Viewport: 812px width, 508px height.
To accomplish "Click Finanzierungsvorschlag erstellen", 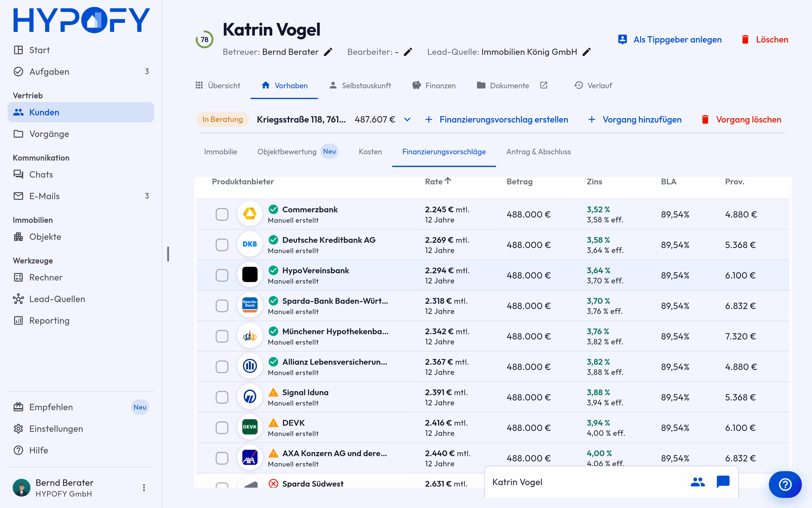I will 497,120.
